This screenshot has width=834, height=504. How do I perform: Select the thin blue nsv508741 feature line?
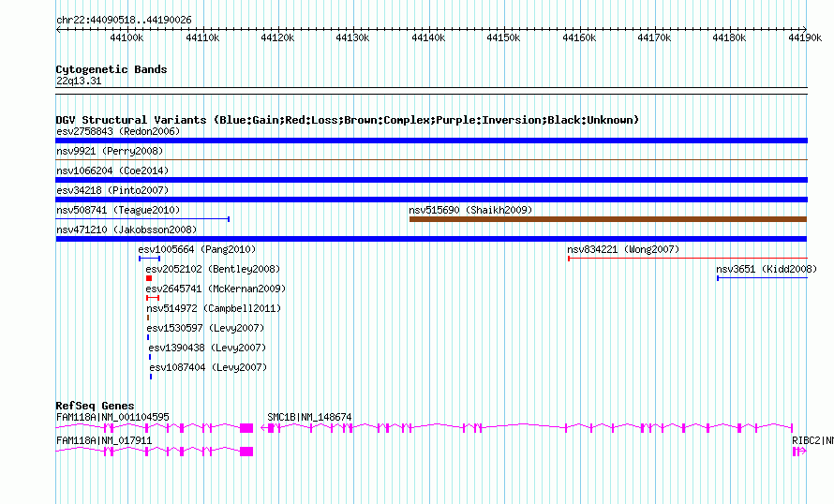click(x=142, y=219)
